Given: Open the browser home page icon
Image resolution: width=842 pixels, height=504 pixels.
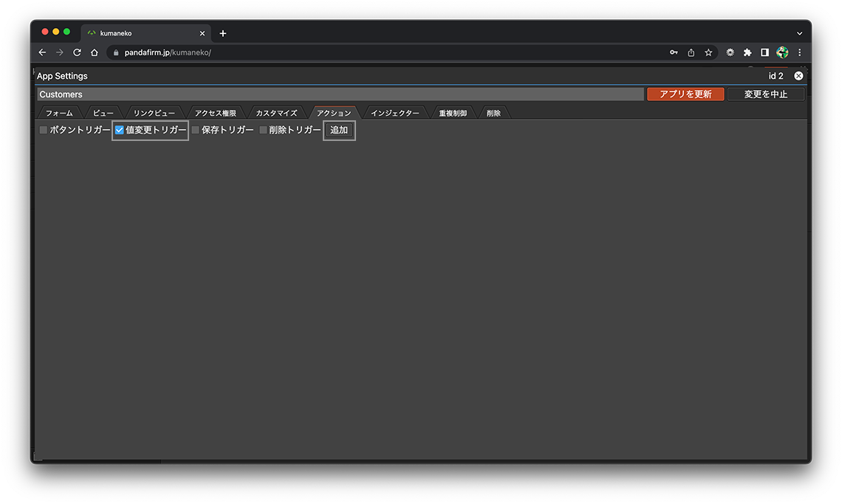Looking at the screenshot, I should (95, 52).
